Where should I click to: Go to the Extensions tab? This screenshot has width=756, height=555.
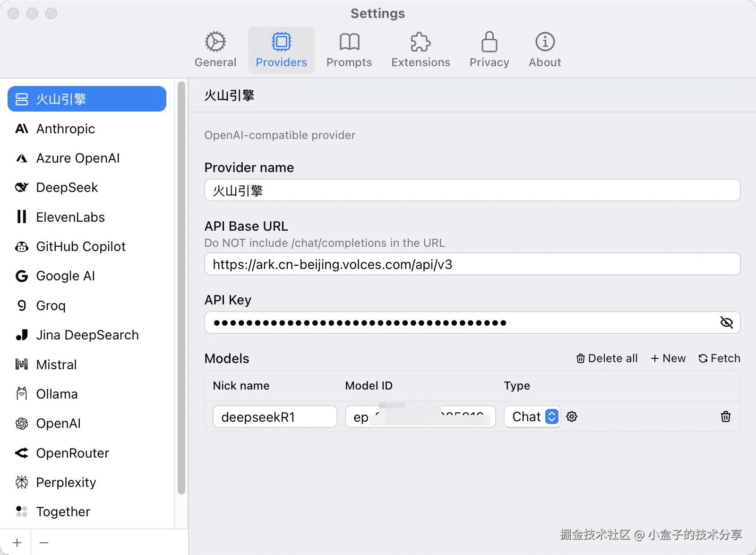(421, 50)
